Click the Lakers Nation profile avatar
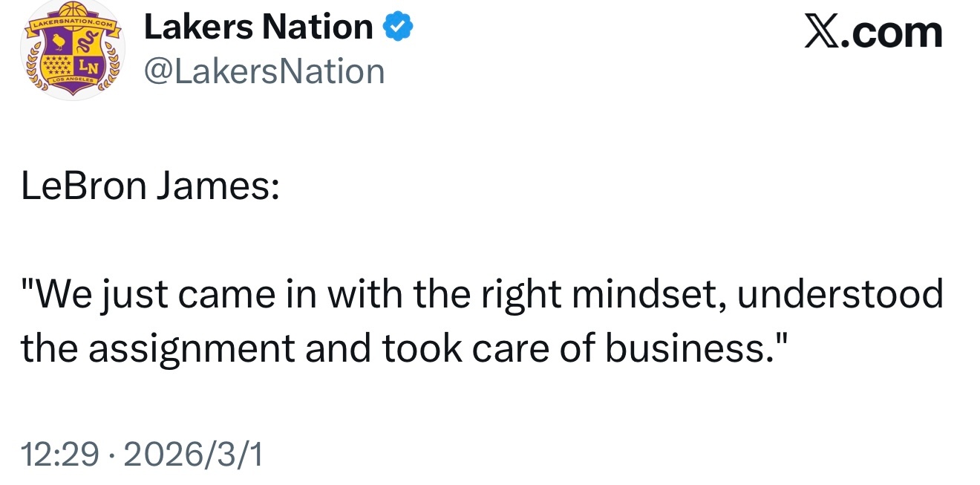This screenshot has height=485, width=980. click(x=73, y=51)
